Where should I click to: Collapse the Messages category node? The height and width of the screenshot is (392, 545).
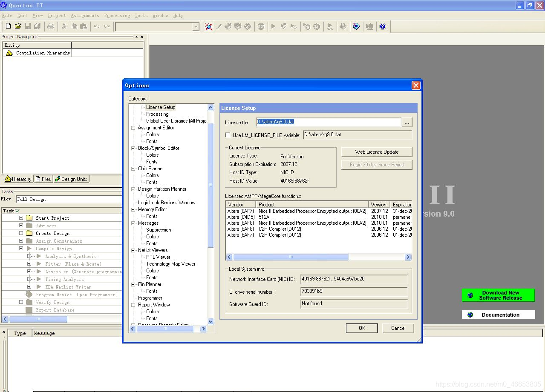(x=133, y=223)
